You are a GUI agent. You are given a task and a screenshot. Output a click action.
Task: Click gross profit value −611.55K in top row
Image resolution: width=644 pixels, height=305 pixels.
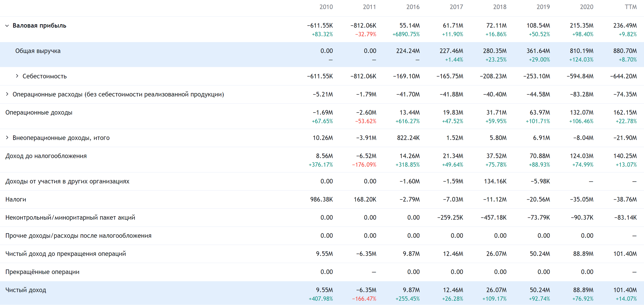click(320, 26)
